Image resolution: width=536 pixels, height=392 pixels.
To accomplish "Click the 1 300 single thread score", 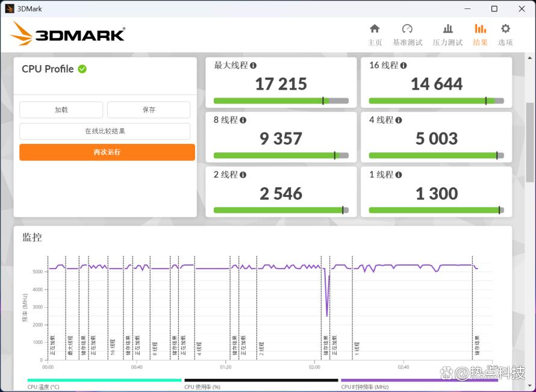I will (437, 194).
